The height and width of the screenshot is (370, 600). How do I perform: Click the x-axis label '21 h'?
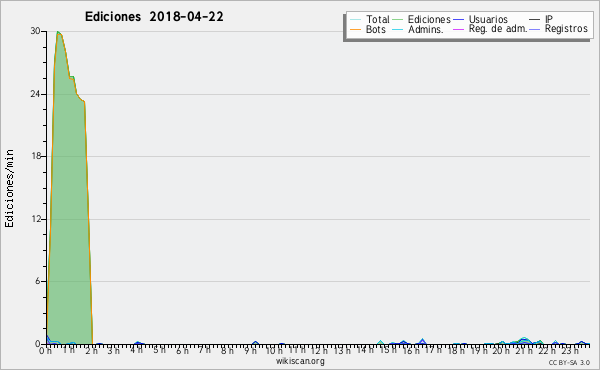pyautogui.click(x=524, y=350)
